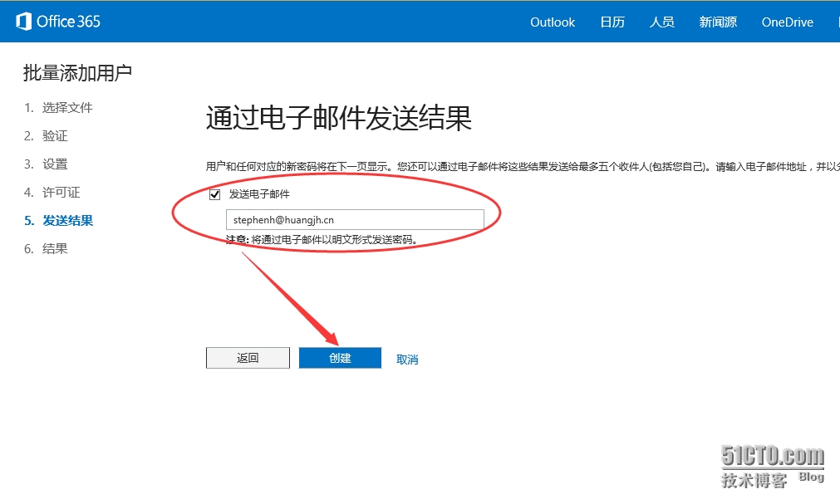The height and width of the screenshot is (504, 840).
Task: Click the 51CTO.com watermark logo
Action: click(773, 465)
